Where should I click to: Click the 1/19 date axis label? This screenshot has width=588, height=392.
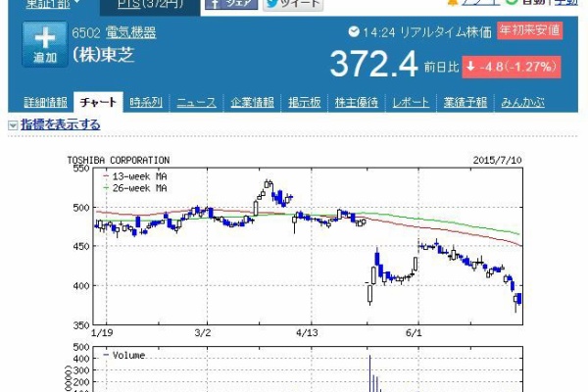tap(102, 333)
